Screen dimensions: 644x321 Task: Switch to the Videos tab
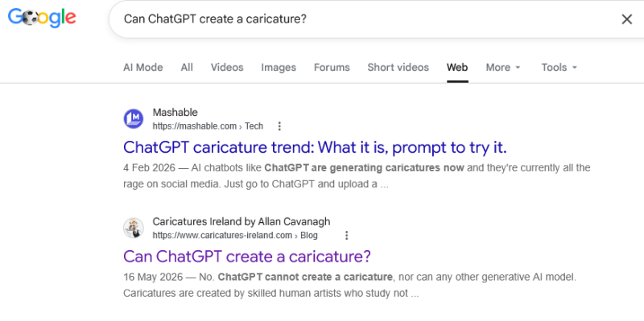point(227,68)
